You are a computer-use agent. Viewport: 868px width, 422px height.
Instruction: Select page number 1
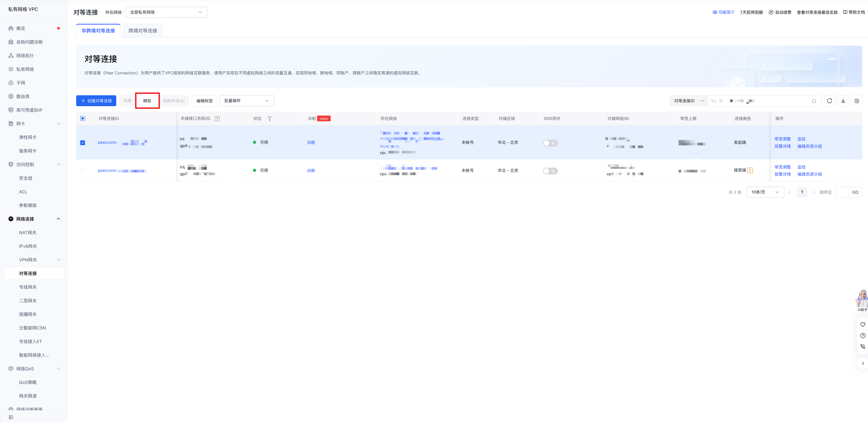(x=802, y=192)
